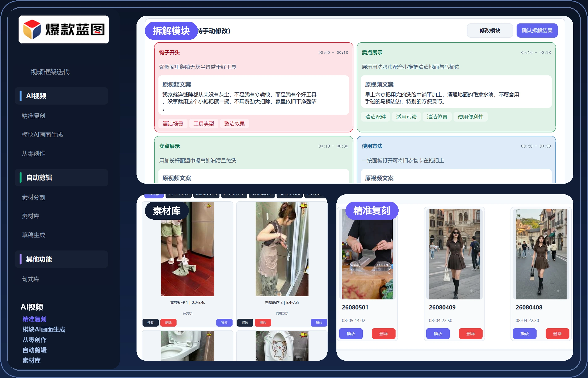Play the 完整动作 1 clip
The image size is (588, 378).
pos(224,323)
